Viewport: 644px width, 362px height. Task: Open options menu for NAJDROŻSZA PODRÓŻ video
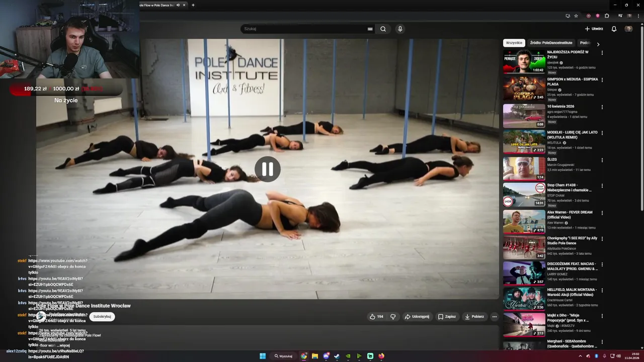coord(602,53)
